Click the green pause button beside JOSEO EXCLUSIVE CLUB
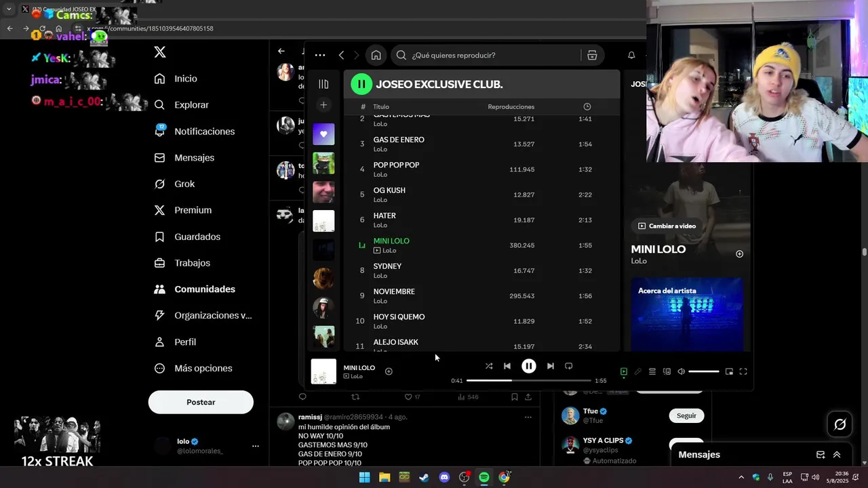 (361, 84)
